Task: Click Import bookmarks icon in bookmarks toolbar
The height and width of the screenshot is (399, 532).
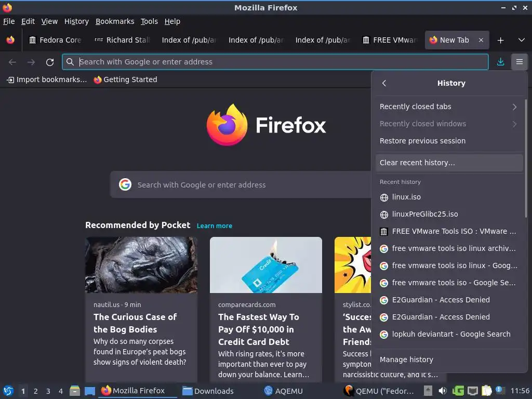Action: (11, 79)
